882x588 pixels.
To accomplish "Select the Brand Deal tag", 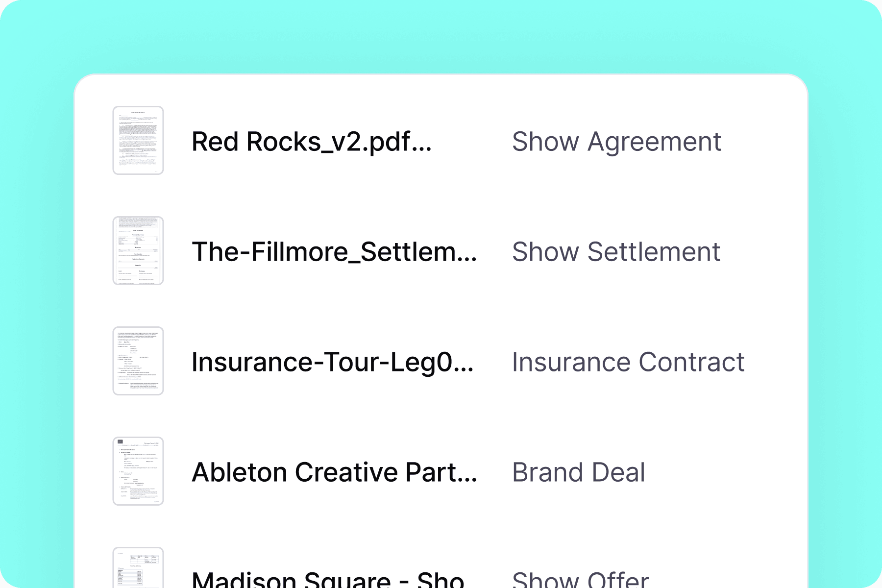I will coord(579,473).
